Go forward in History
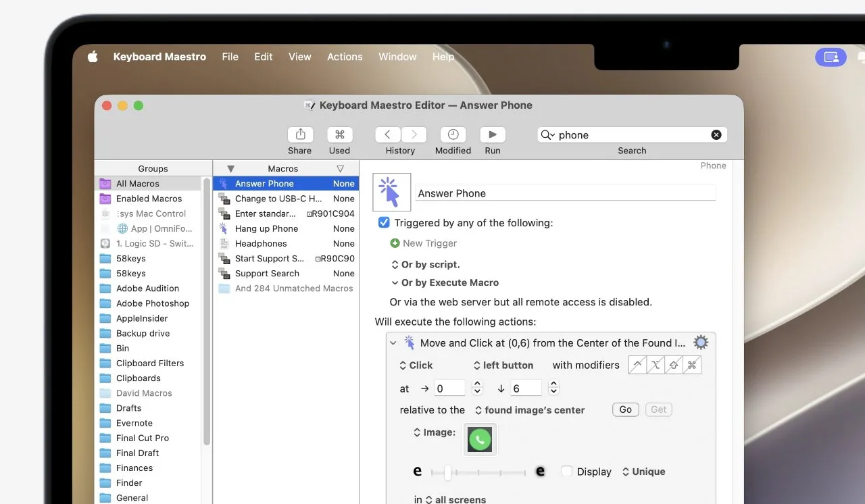The height and width of the screenshot is (504, 865). tap(414, 134)
